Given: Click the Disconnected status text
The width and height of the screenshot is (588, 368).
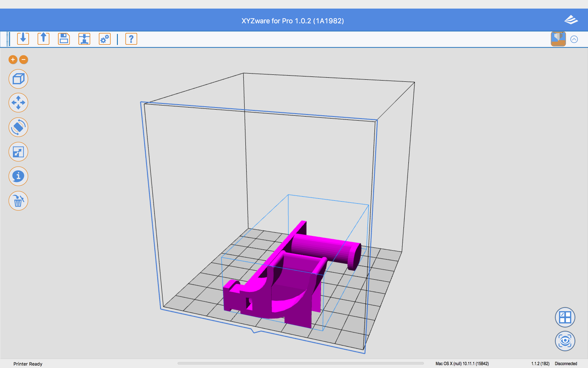Looking at the screenshot, I should coord(566,364).
